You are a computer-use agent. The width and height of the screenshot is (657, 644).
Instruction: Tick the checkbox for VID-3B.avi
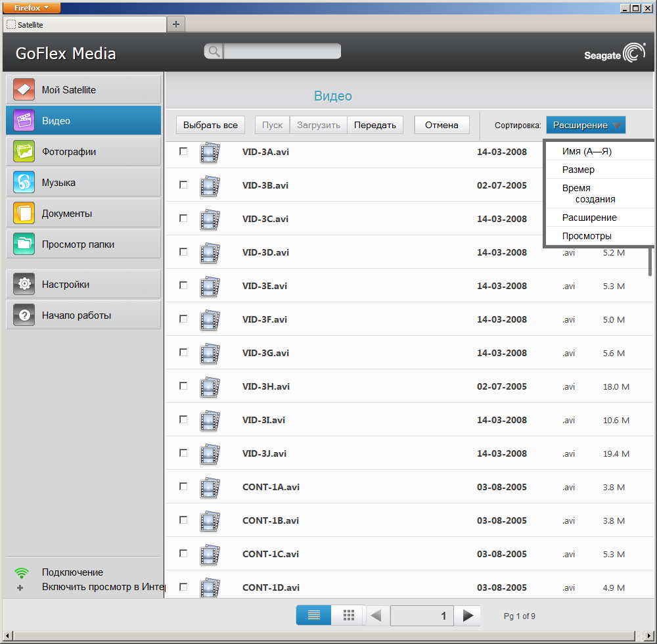(183, 185)
